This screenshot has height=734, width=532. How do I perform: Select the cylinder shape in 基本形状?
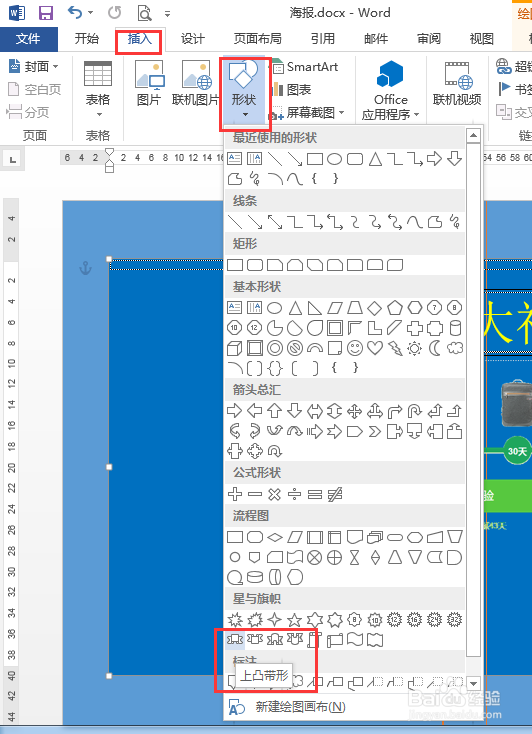[455, 328]
